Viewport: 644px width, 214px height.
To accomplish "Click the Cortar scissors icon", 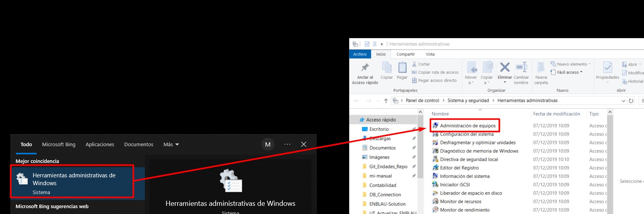I will pyautogui.click(x=414, y=64).
